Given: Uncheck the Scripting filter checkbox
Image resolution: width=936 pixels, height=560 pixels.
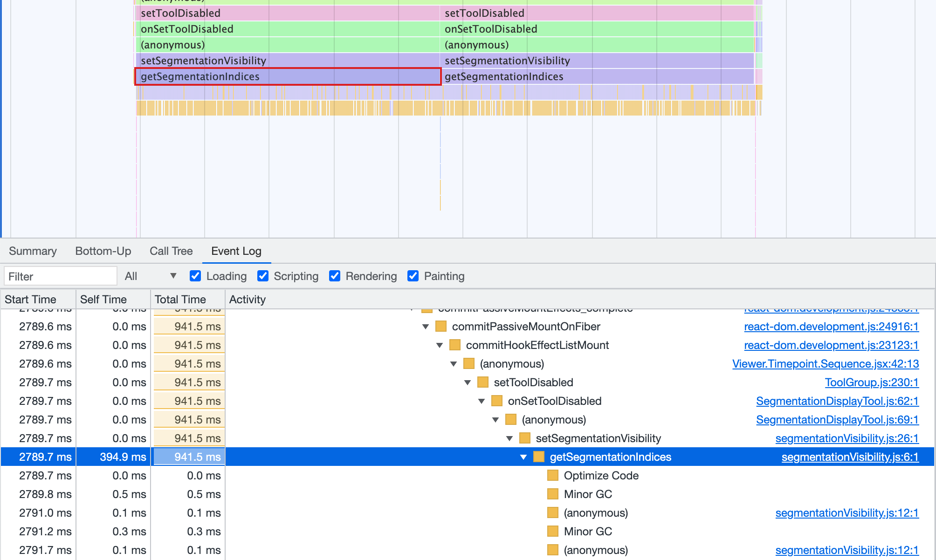Looking at the screenshot, I should click(263, 276).
